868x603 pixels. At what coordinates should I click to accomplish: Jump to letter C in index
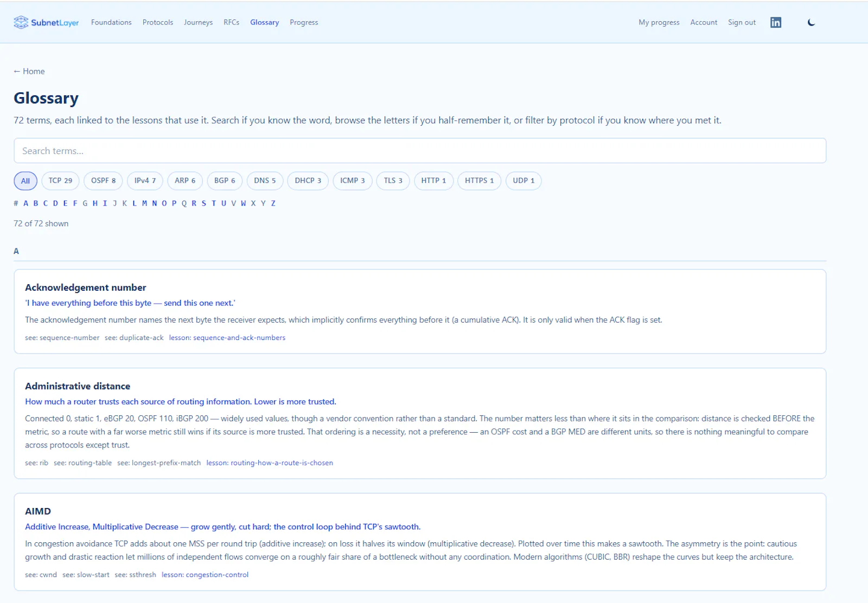pos(46,203)
